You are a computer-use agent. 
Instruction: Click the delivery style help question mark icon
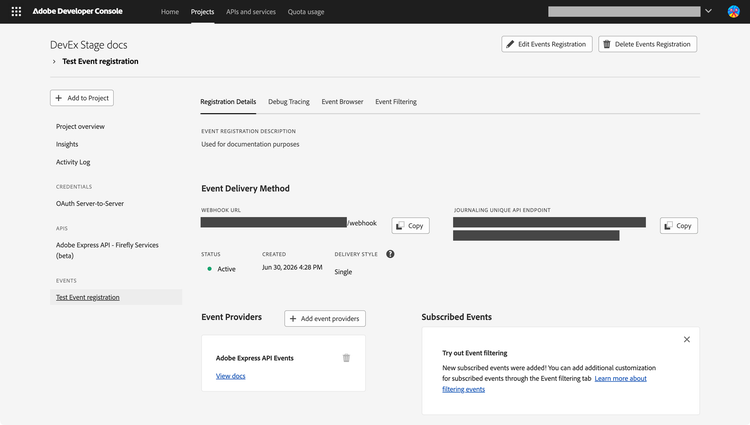(390, 254)
